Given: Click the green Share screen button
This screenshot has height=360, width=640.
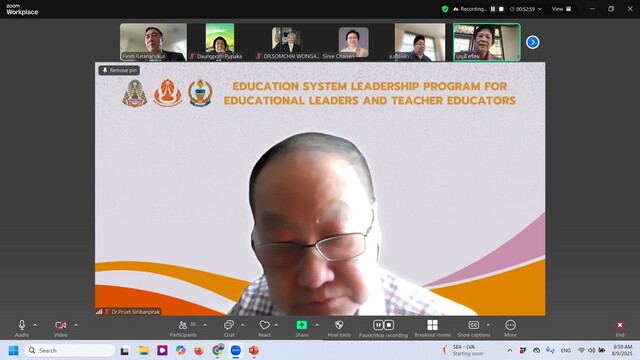Looking at the screenshot, I should (302, 329).
